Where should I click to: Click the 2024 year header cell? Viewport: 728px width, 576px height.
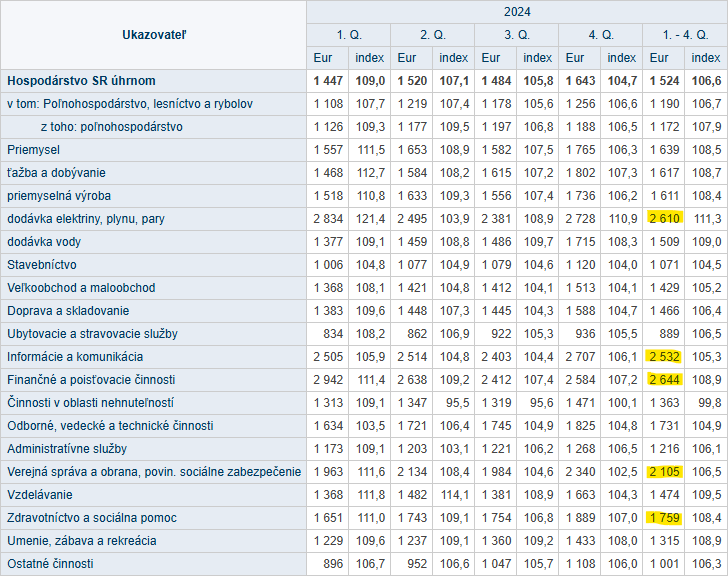coord(517,12)
